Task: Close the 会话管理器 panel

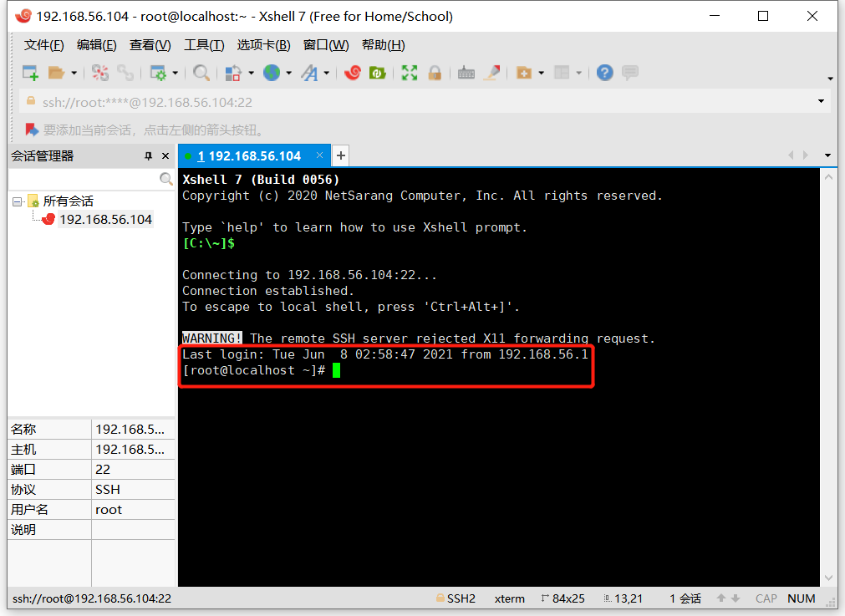Action: click(165, 156)
